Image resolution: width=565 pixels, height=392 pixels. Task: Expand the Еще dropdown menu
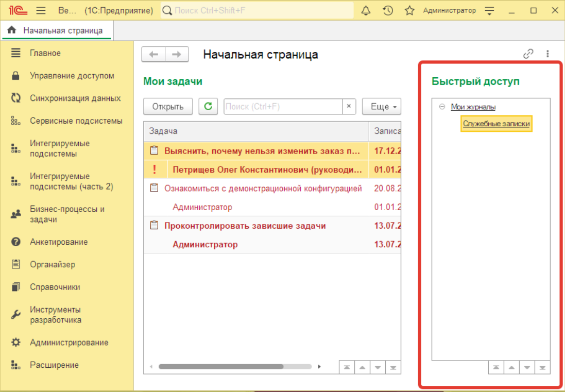[x=381, y=107]
